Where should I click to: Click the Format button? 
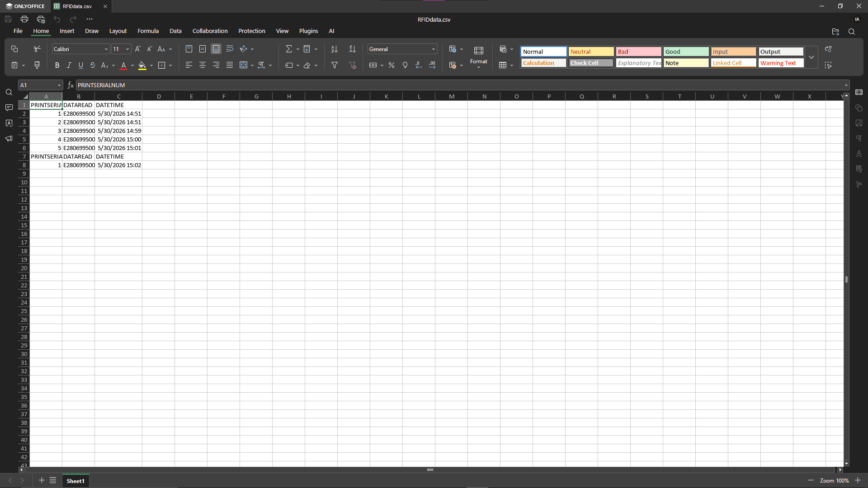pos(478,57)
